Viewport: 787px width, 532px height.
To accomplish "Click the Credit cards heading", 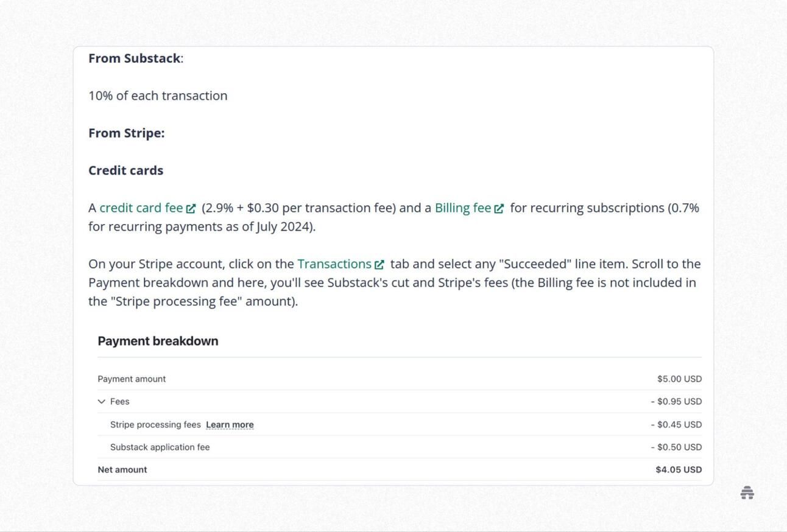I will [126, 170].
